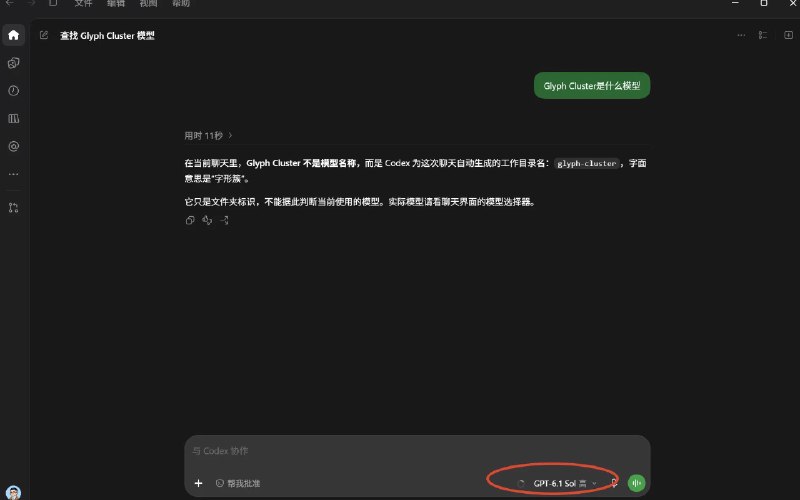Expand the 用时 11秒 thinking details
The height and width of the screenshot is (500, 800).
coord(208,136)
